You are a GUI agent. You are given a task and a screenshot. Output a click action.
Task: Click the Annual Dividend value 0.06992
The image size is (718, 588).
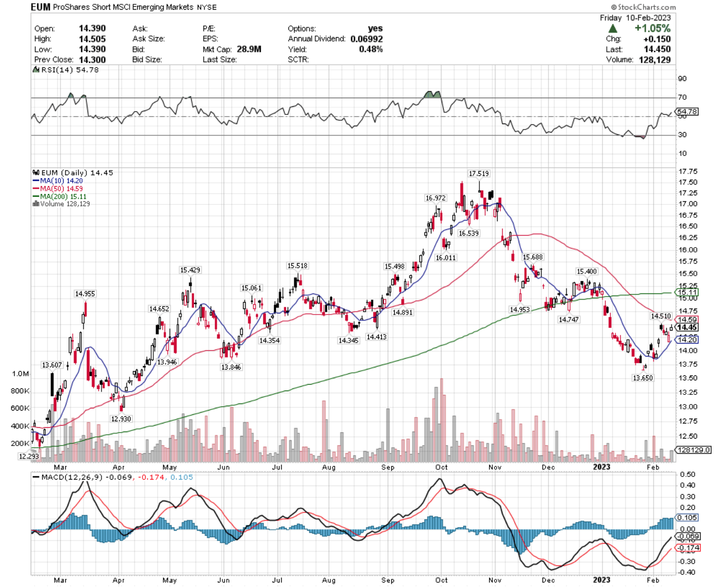click(x=367, y=39)
